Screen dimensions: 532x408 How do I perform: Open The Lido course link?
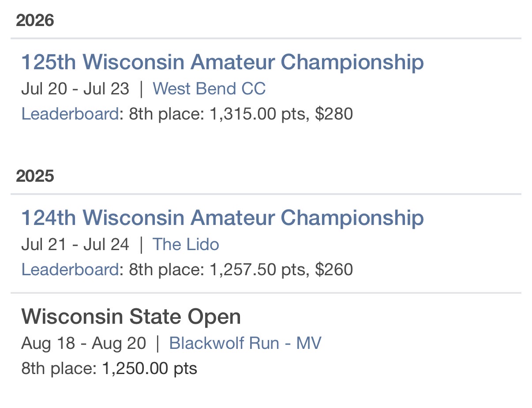186,244
